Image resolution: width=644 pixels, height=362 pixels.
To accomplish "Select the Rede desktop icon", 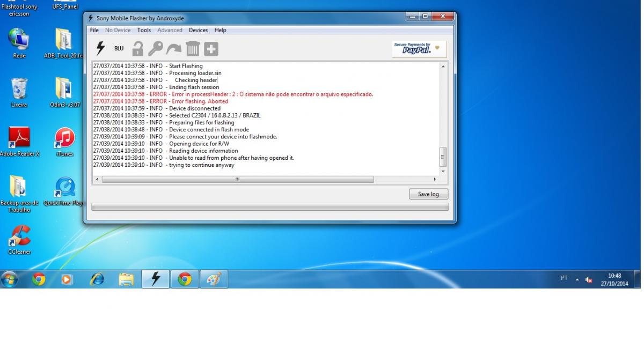I will [x=19, y=43].
